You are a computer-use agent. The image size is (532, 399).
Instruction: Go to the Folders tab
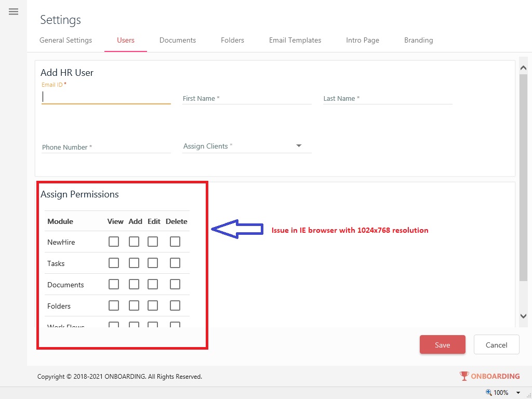click(x=232, y=40)
